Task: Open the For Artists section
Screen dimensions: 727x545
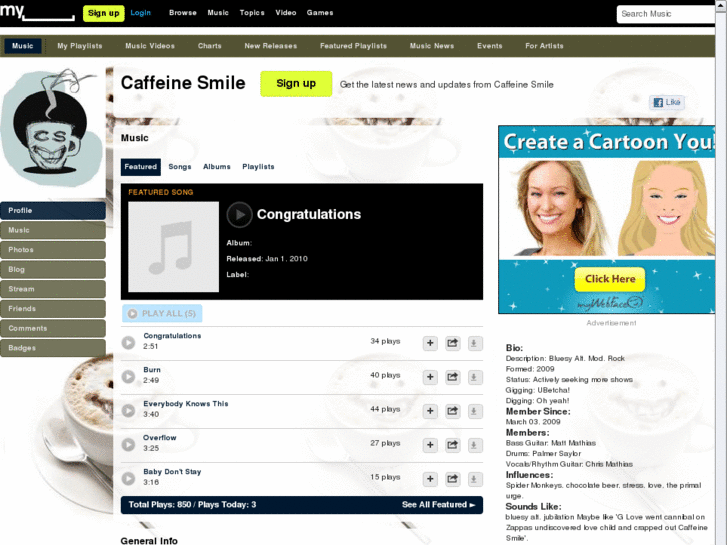Action: (x=544, y=46)
